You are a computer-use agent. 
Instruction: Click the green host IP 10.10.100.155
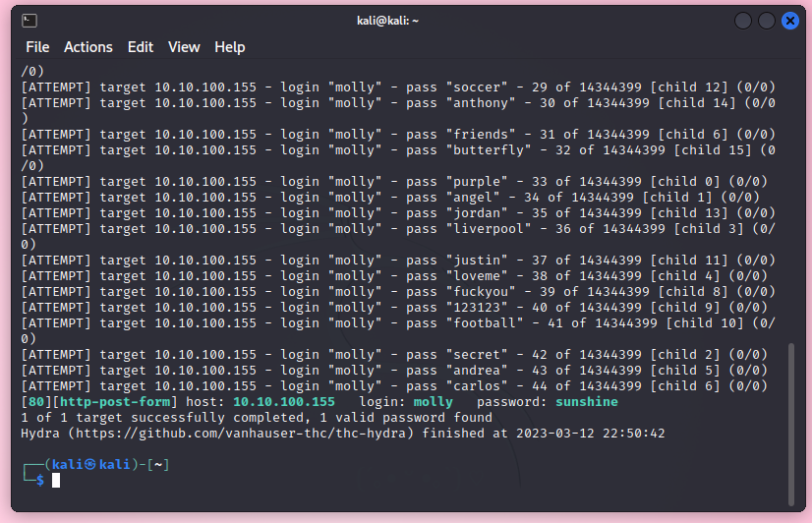[284, 402]
